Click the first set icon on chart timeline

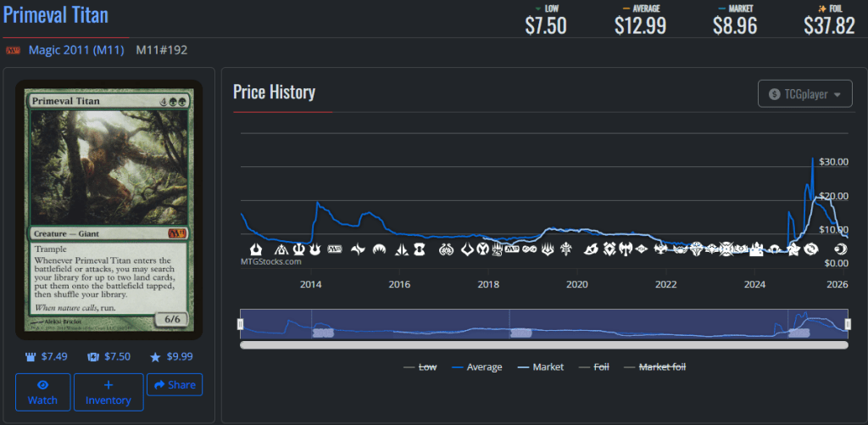(x=255, y=249)
